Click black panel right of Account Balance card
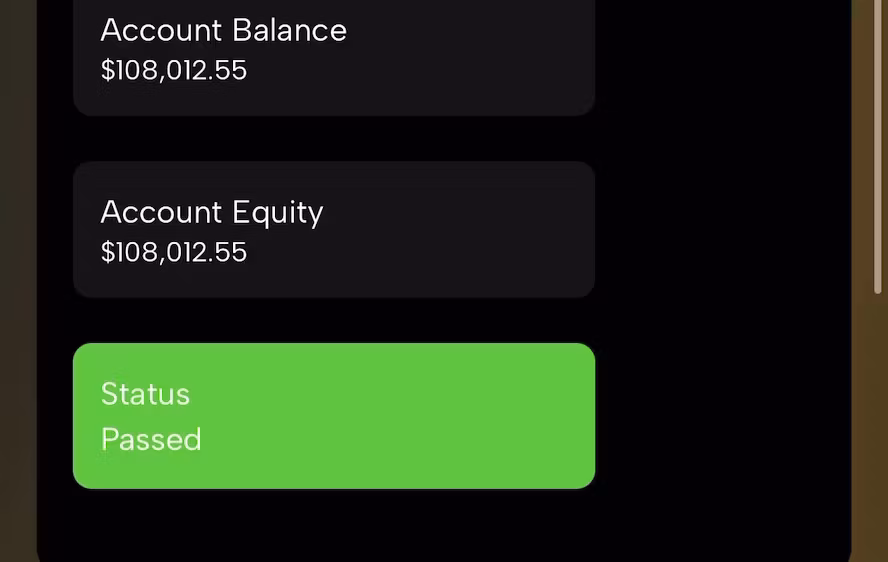This screenshot has height=562, width=888. (720, 50)
